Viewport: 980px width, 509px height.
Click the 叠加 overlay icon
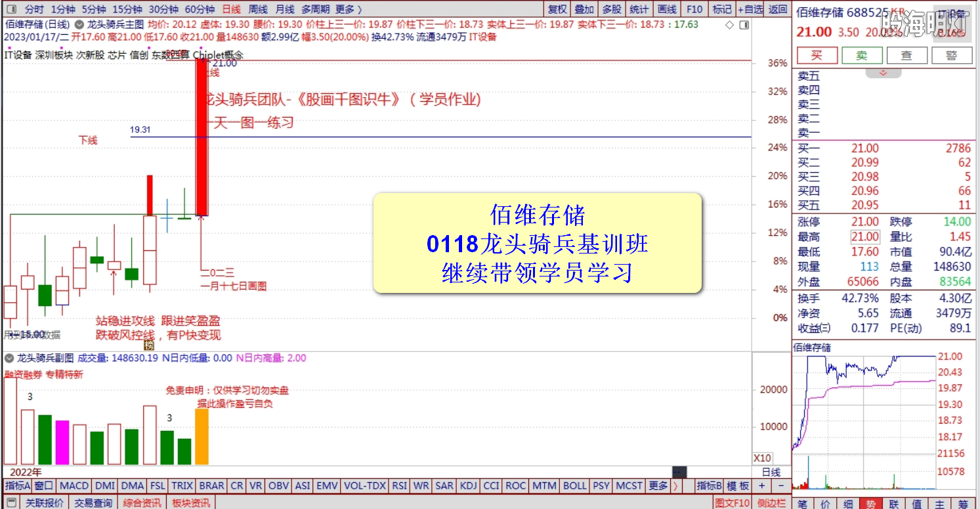584,9
